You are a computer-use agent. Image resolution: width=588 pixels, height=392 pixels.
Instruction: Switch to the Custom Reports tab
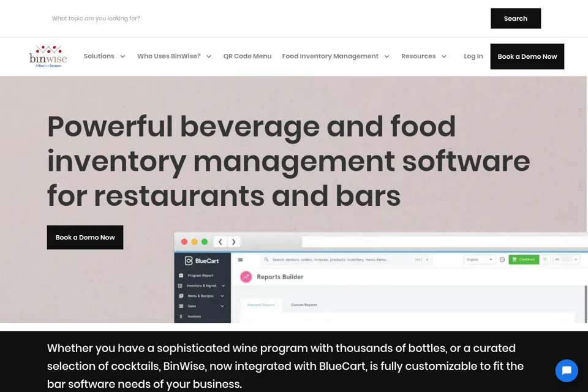(x=304, y=304)
